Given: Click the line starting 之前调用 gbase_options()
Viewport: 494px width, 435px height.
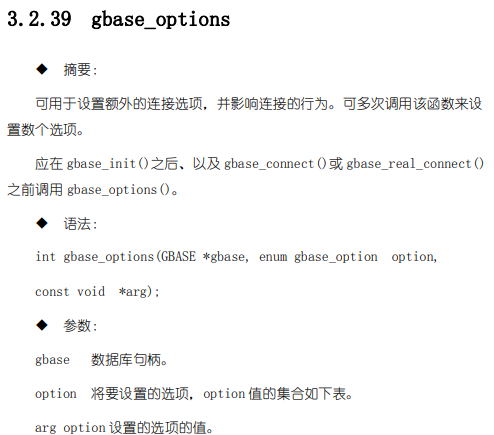Looking at the screenshot, I should pos(93,190).
